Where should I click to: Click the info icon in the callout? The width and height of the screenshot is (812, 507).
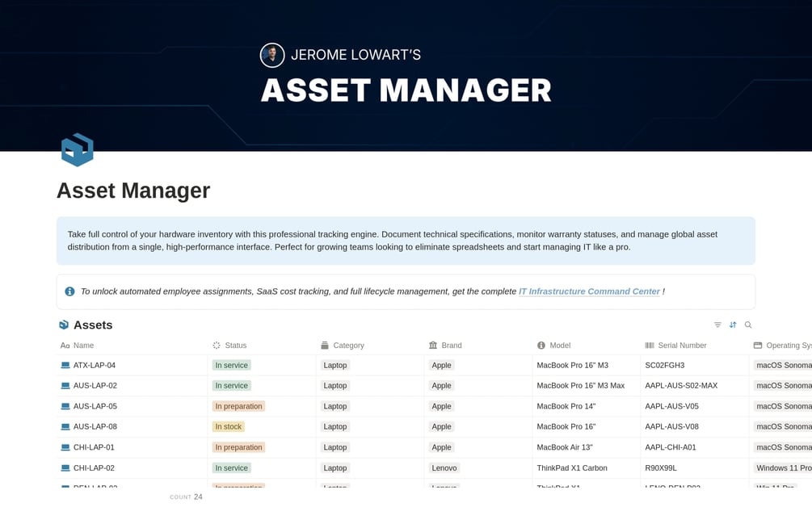coord(69,291)
